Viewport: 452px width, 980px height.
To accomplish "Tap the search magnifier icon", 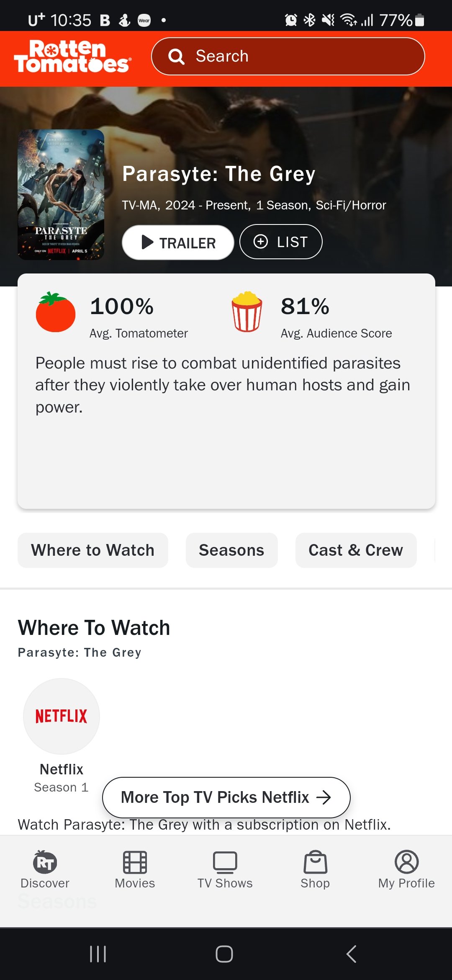I will click(176, 57).
